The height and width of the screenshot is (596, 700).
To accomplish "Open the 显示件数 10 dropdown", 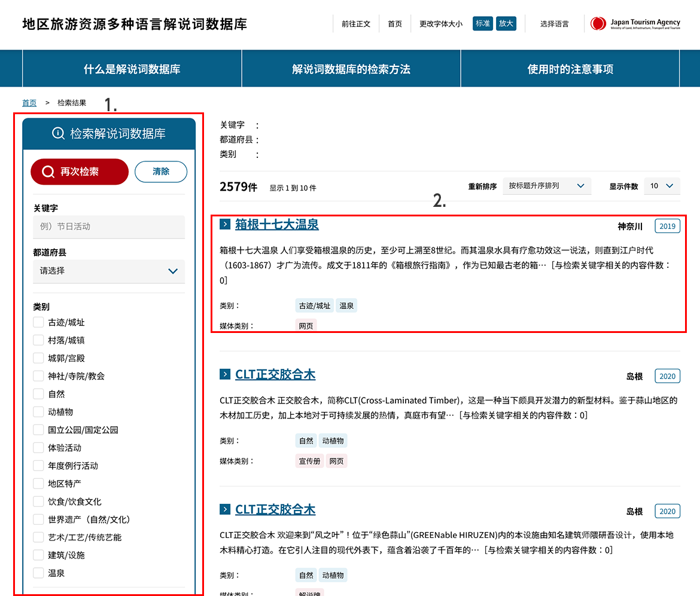I will [662, 185].
